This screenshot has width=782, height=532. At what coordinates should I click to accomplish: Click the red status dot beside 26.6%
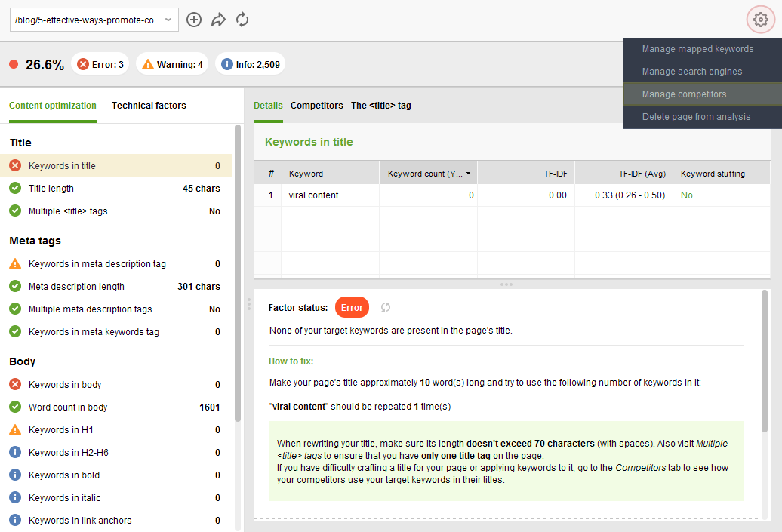(x=14, y=64)
